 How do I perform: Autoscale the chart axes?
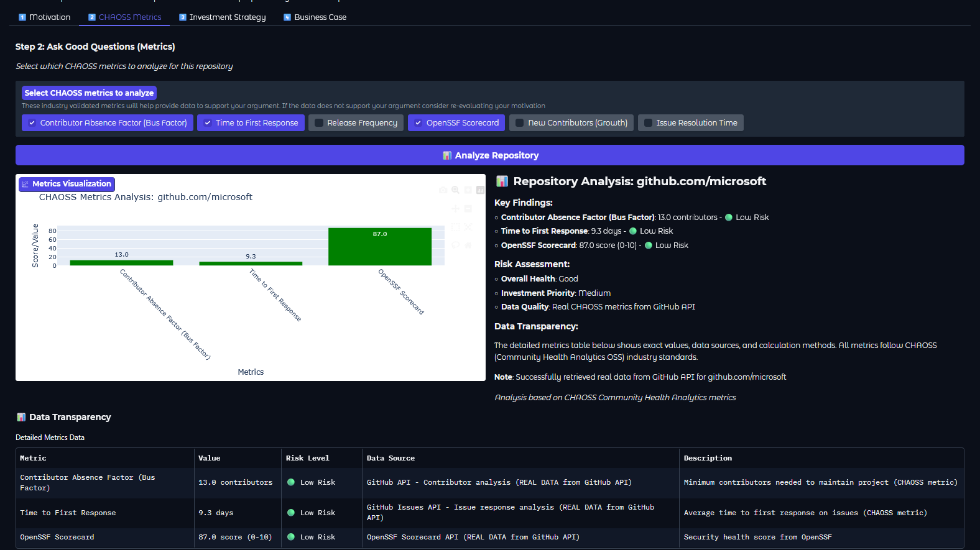pos(468,227)
